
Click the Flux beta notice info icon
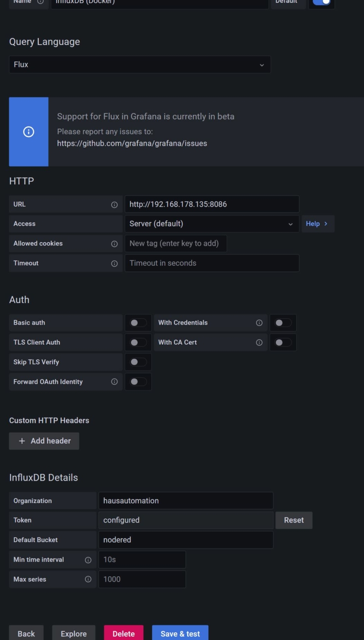click(x=28, y=132)
